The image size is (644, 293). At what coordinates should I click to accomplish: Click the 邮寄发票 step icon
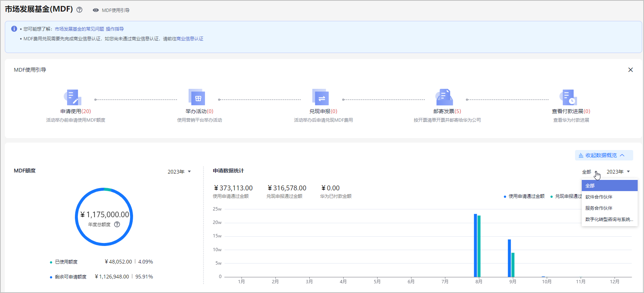point(445,98)
